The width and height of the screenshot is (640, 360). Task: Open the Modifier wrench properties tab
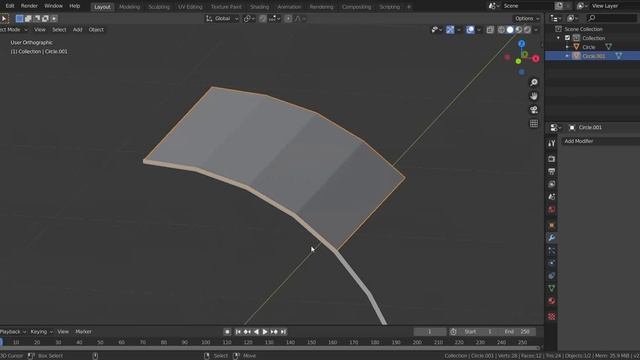(551, 238)
